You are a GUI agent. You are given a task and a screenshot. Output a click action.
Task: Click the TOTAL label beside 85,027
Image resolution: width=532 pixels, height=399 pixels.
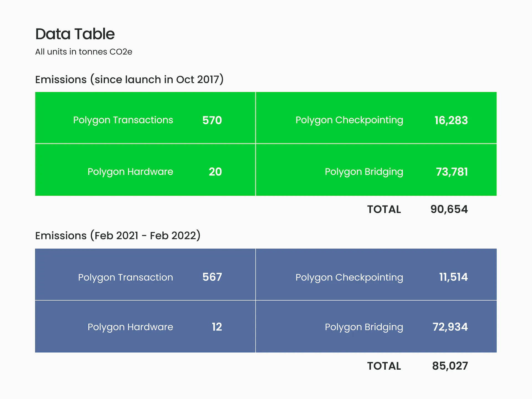[x=384, y=366]
